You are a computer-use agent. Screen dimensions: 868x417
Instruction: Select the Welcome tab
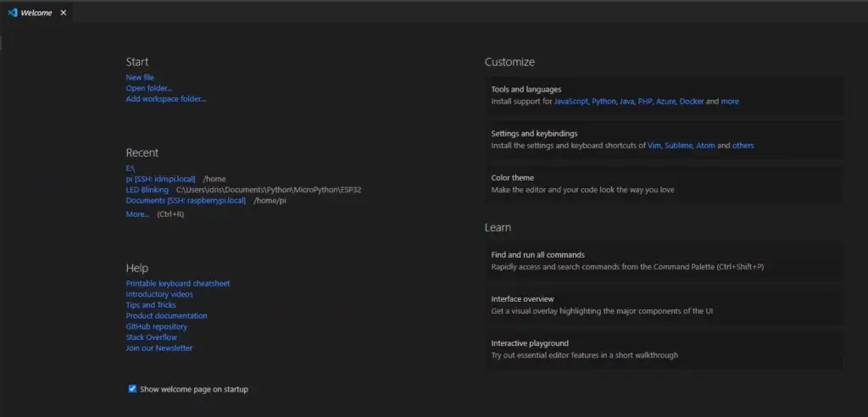point(36,13)
